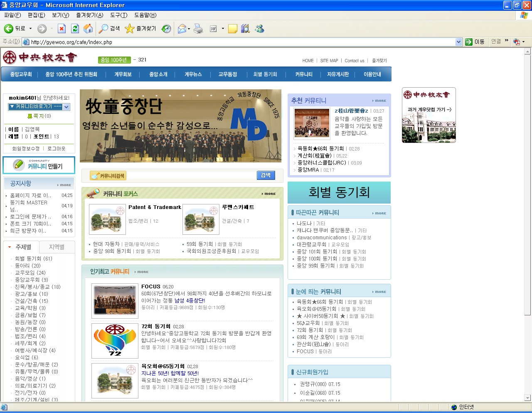The image size is (532, 413).
Task: Switch to the 지역별 tab
Action: [x=57, y=247]
